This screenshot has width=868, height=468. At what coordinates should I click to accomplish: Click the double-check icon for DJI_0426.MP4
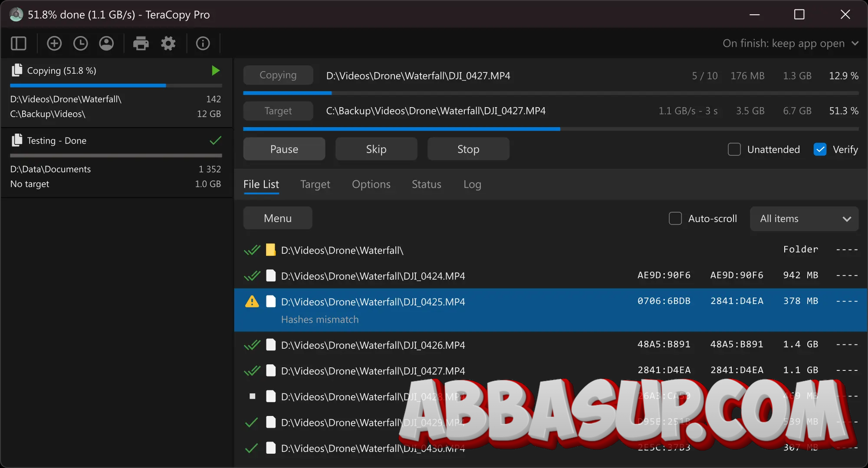pyautogui.click(x=252, y=345)
